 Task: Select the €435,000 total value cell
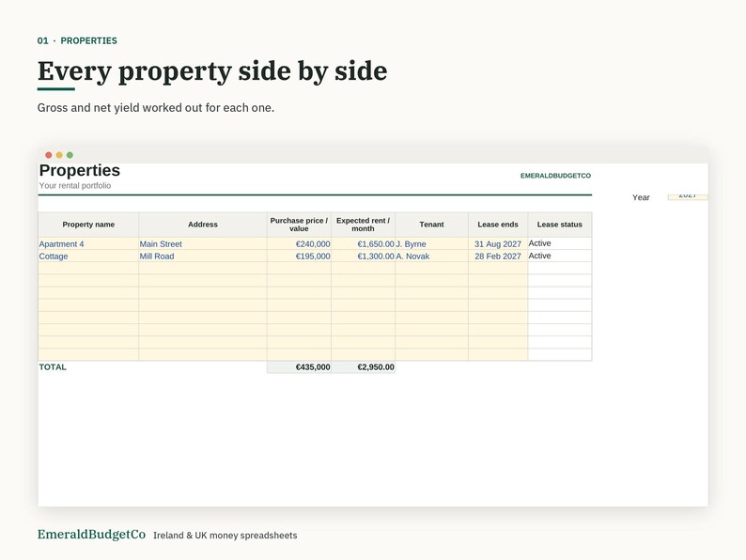click(299, 366)
